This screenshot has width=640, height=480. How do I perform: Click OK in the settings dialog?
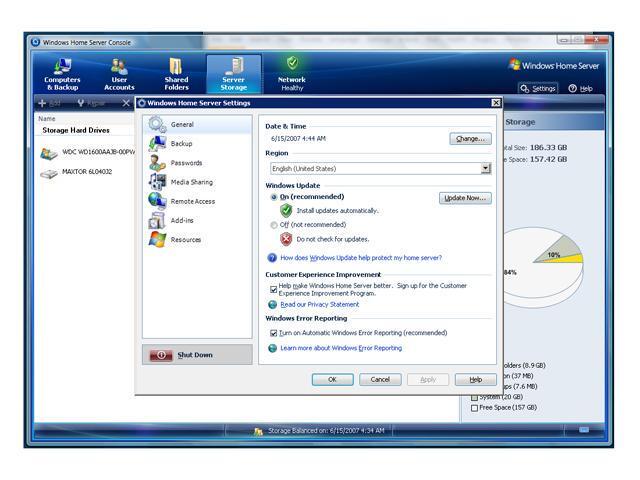(332, 380)
